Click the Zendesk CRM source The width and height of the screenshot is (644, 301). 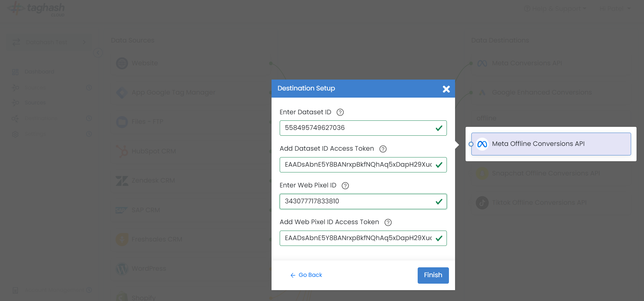click(191, 181)
